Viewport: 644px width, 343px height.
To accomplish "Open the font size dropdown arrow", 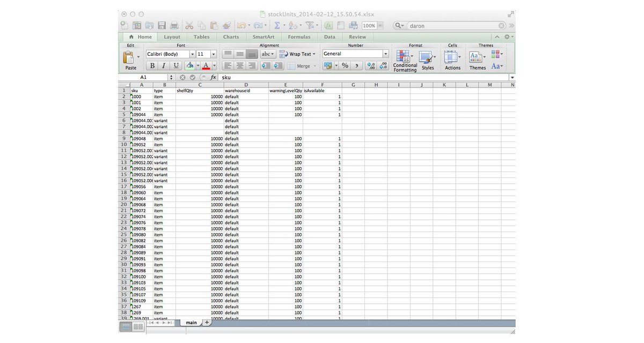I will pos(214,54).
